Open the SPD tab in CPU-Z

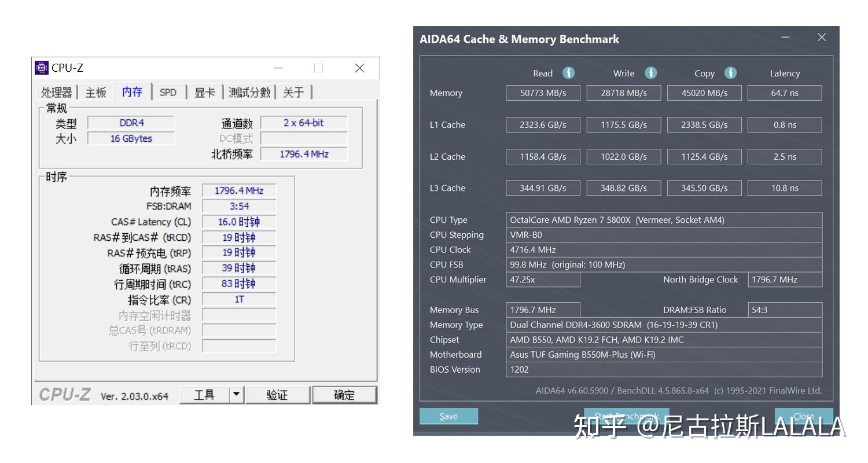(x=168, y=91)
